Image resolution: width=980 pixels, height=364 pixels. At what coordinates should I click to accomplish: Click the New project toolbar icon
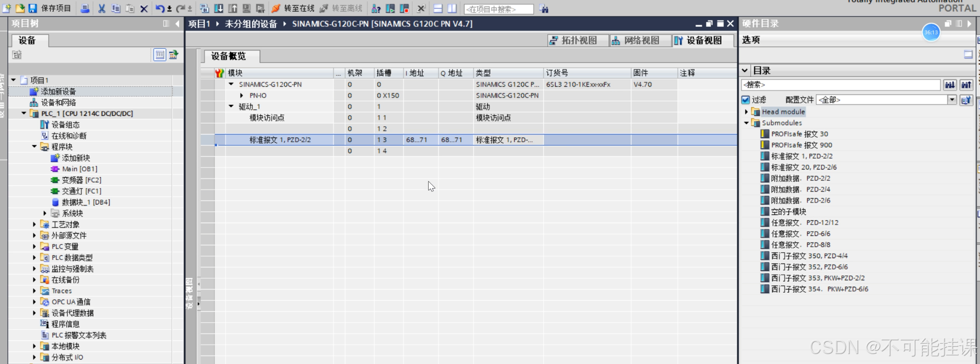coord(7,8)
